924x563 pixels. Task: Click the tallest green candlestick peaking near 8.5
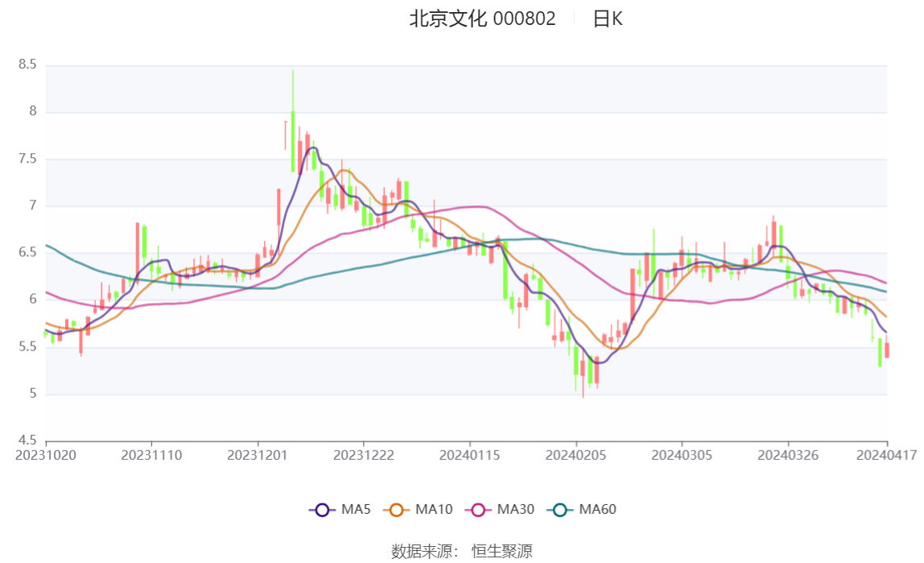[x=293, y=142]
